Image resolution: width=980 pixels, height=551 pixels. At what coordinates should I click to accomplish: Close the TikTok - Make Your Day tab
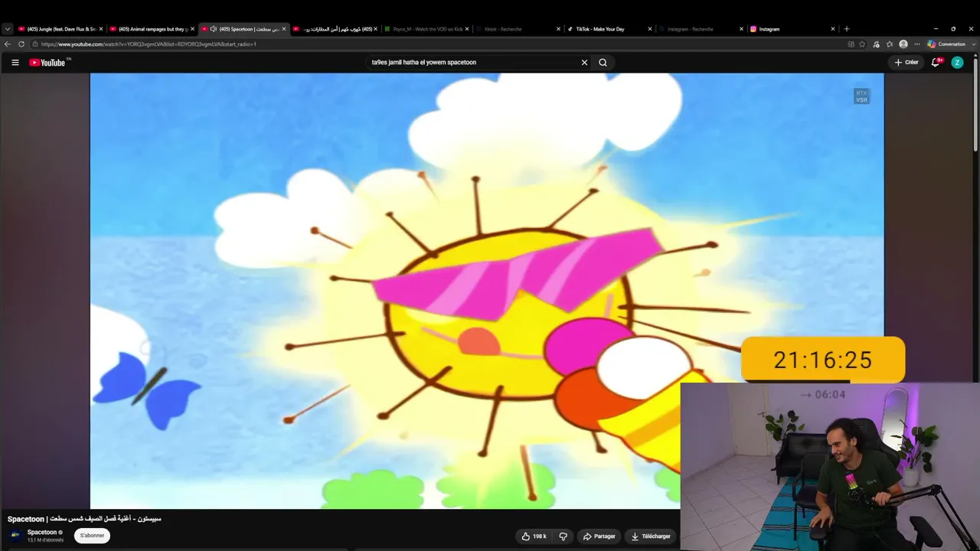(650, 29)
